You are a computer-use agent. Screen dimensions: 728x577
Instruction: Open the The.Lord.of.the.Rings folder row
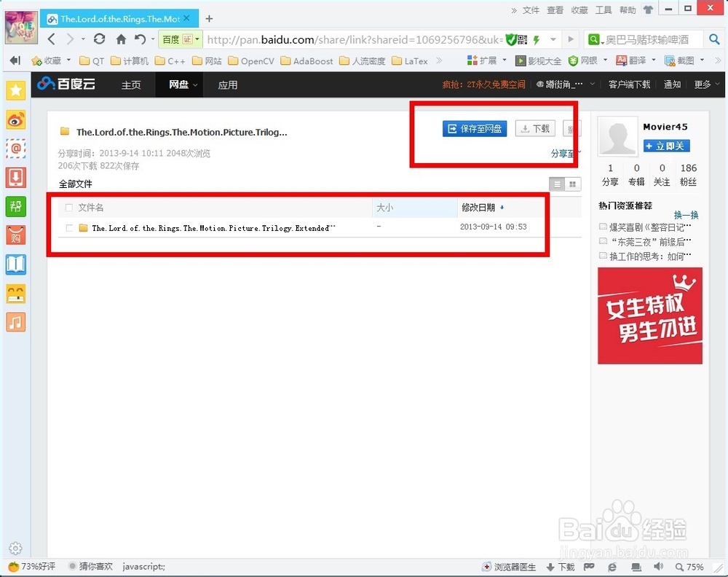pos(320,227)
